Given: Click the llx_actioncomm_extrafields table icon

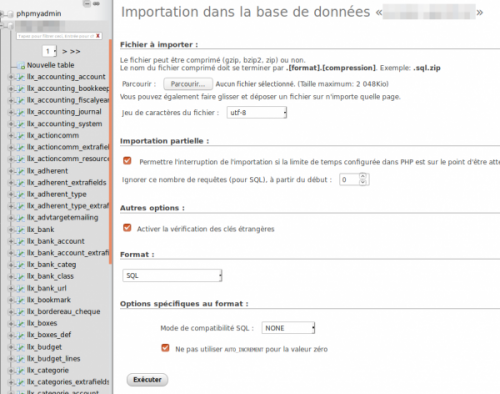Looking at the screenshot, I should 21,147.
